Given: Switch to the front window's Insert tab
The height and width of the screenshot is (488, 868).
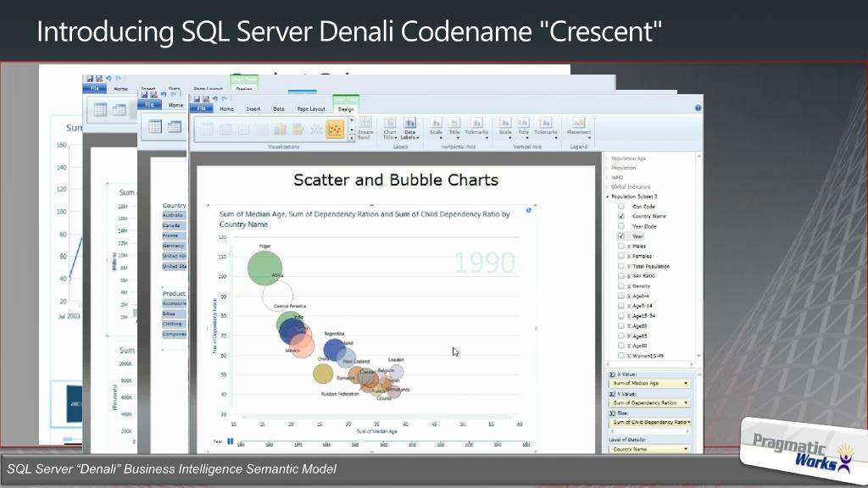Looking at the screenshot, I should [x=253, y=108].
